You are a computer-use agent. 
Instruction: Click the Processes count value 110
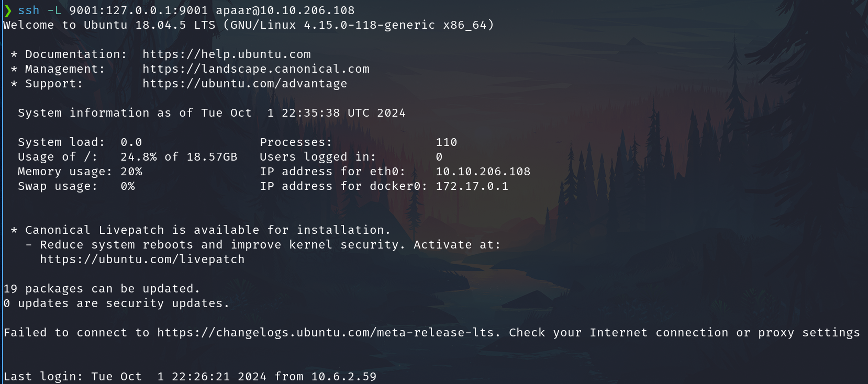click(x=446, y=142)
